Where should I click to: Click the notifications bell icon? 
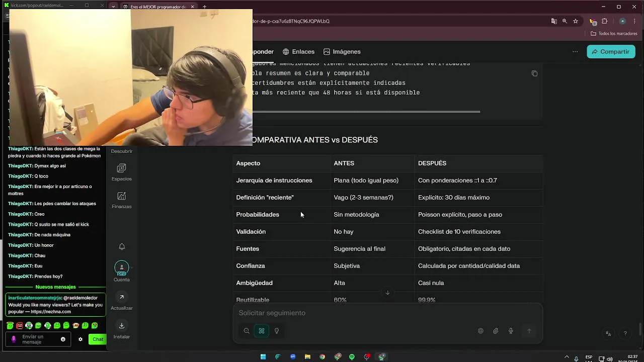point(122,246)
